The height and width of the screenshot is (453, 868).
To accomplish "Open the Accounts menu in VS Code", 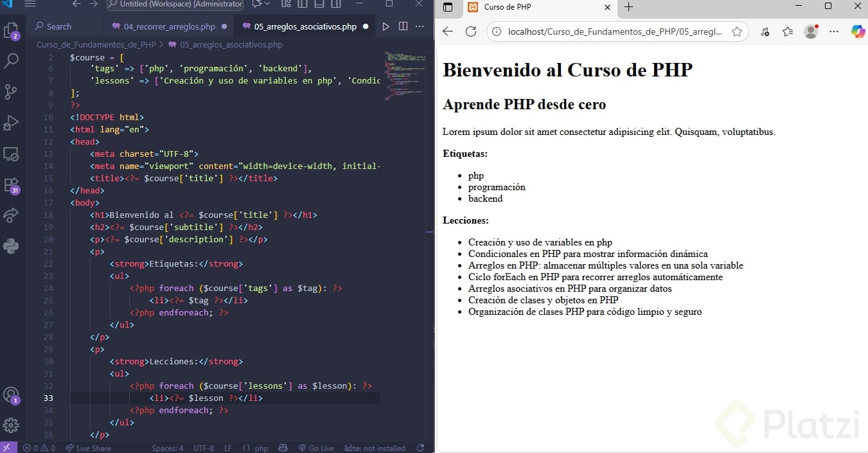I will (11, 395).
